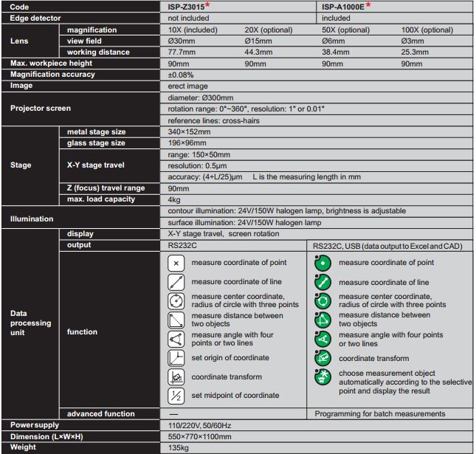Click the white circle with three points icon

coord(176,301)
